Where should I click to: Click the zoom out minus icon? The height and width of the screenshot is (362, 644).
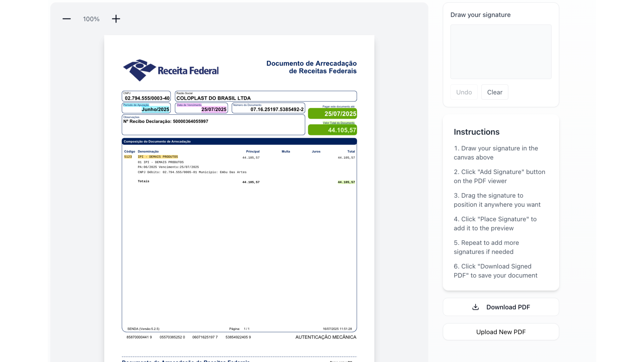pyautogui.click(x=67, y=19)
